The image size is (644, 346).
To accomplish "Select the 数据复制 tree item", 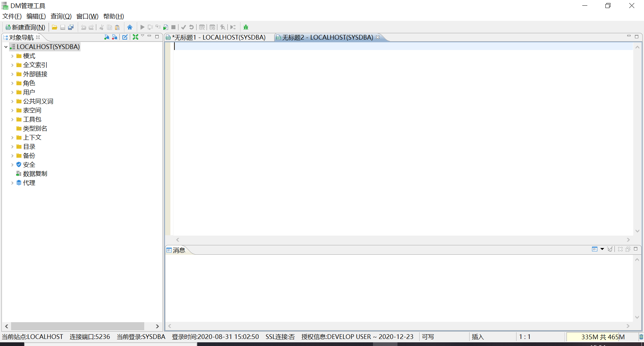I will [35, 174].
